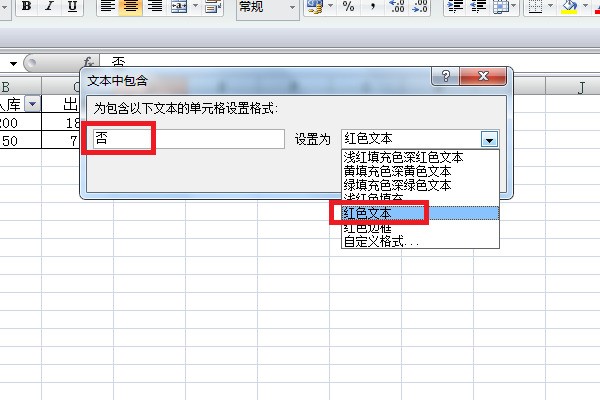Align cell text to the right
This screenshot has width=600, height=400.
(x=154, y=6)
